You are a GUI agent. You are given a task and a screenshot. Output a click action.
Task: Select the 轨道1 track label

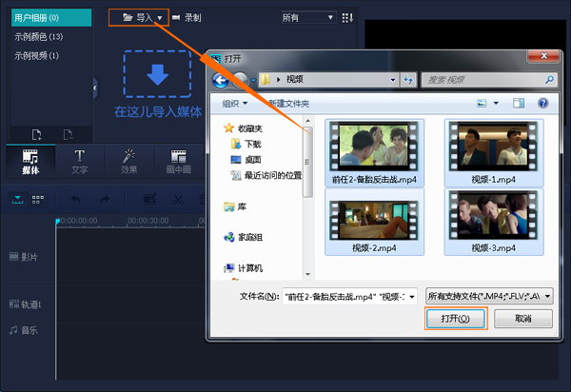tap(25, 304)
